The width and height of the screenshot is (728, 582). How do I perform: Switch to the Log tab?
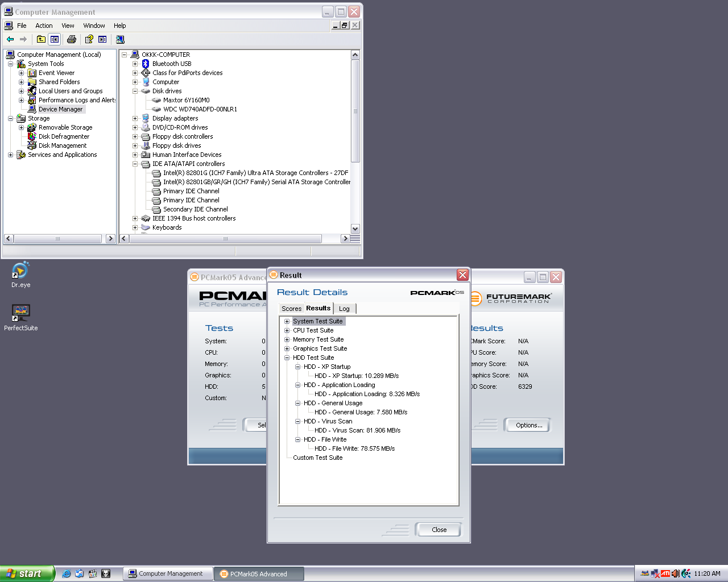click(344, 309)
